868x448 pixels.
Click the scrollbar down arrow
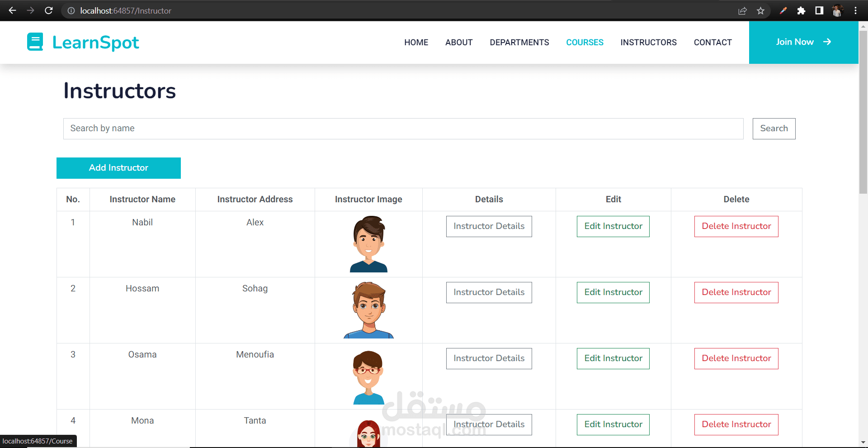click(x=863, y=442)
